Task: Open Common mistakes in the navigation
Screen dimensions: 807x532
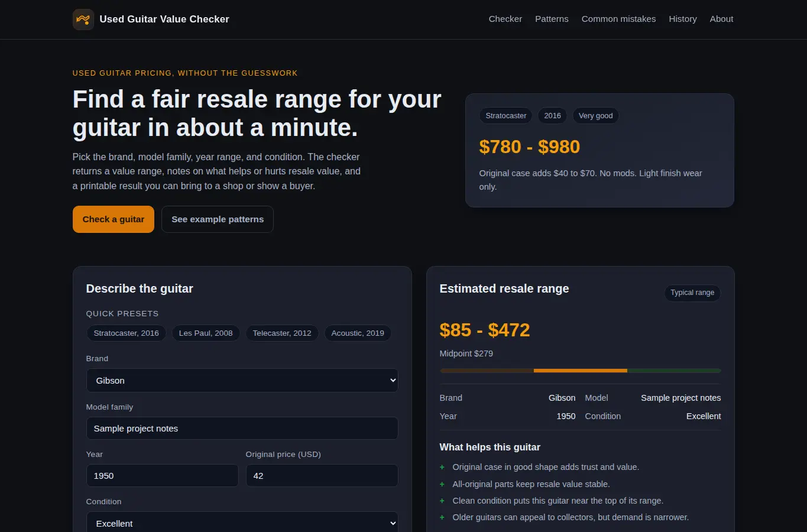Action: [618, 19]
